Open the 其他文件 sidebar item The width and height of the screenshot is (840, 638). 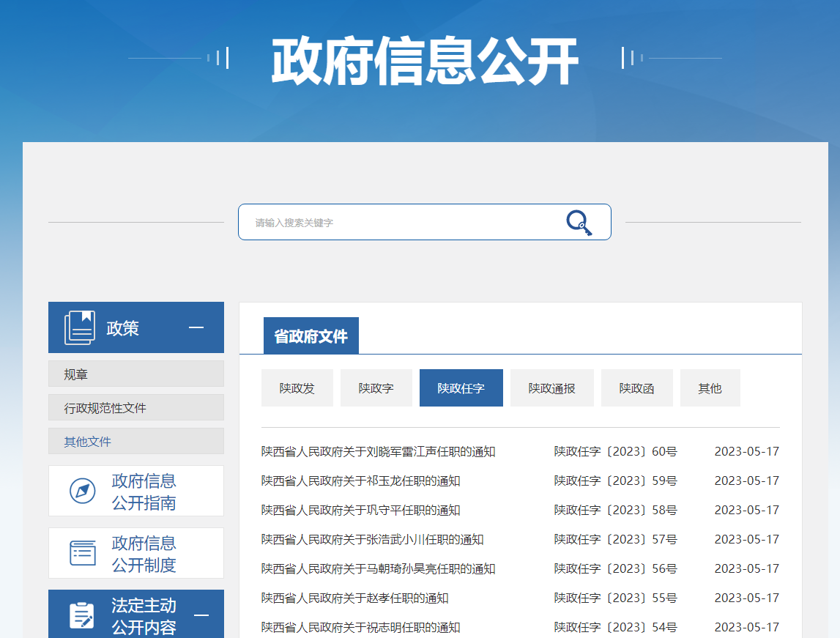pyautogui.click(x=136, y=441)
